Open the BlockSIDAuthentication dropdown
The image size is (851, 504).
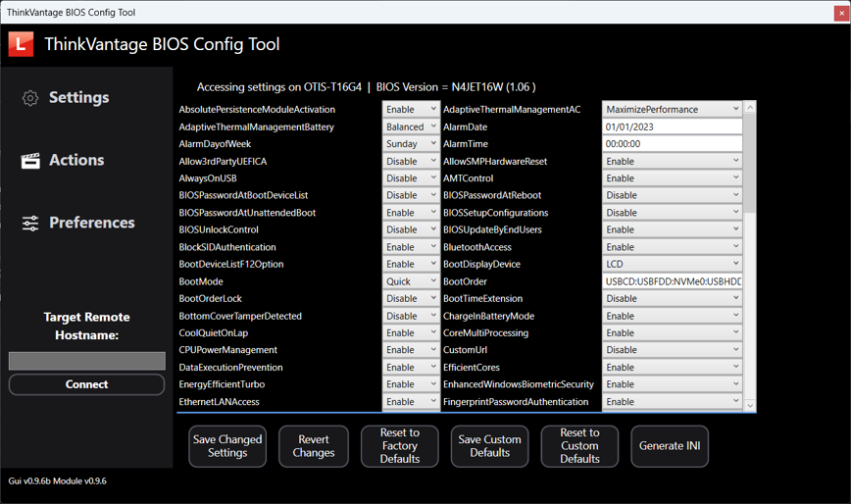411,247
